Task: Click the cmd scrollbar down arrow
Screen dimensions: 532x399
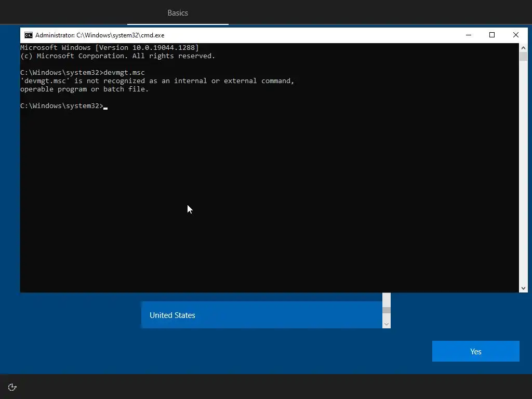Action: 523,288
